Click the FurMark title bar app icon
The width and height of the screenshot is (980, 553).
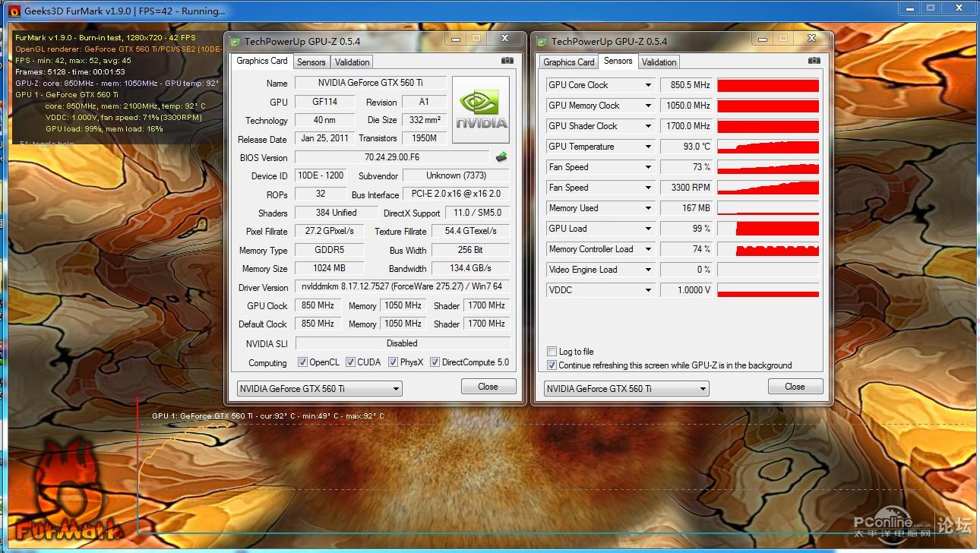13,11
